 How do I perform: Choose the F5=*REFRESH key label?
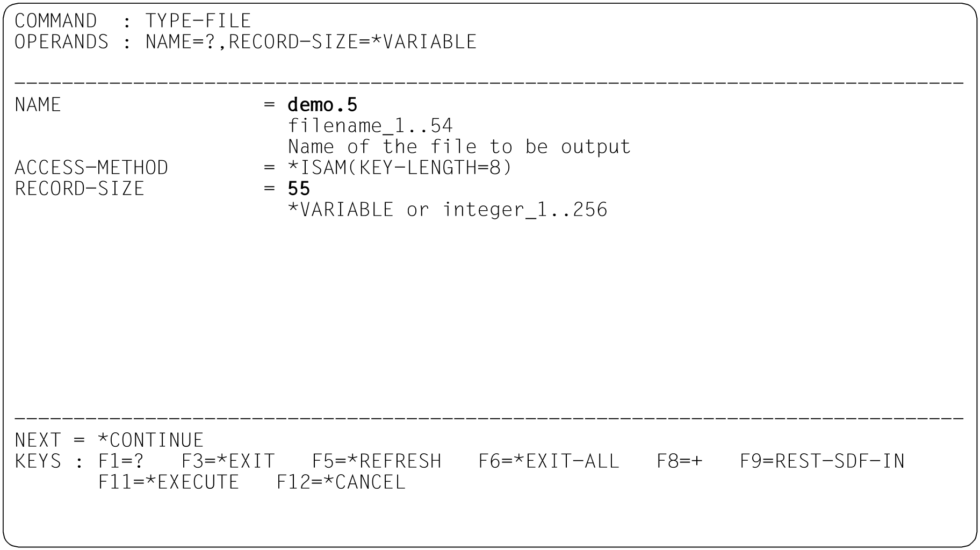pos(377,461)
